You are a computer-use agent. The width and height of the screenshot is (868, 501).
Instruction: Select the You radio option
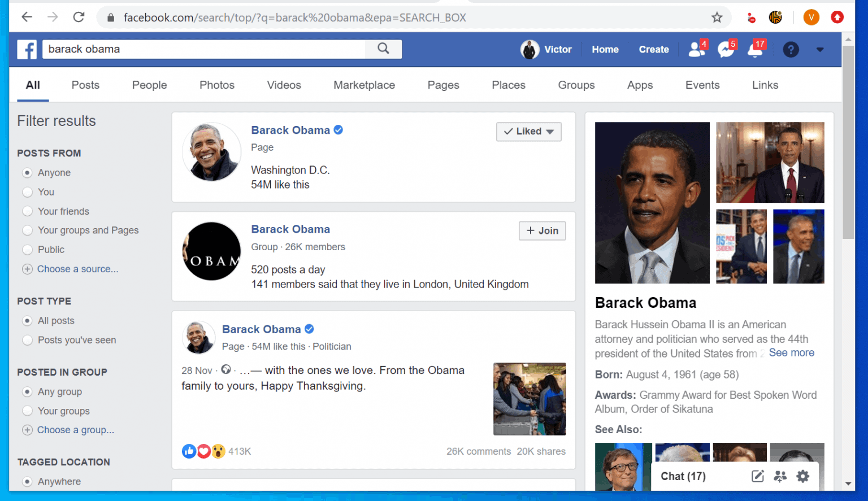point(27,192)
